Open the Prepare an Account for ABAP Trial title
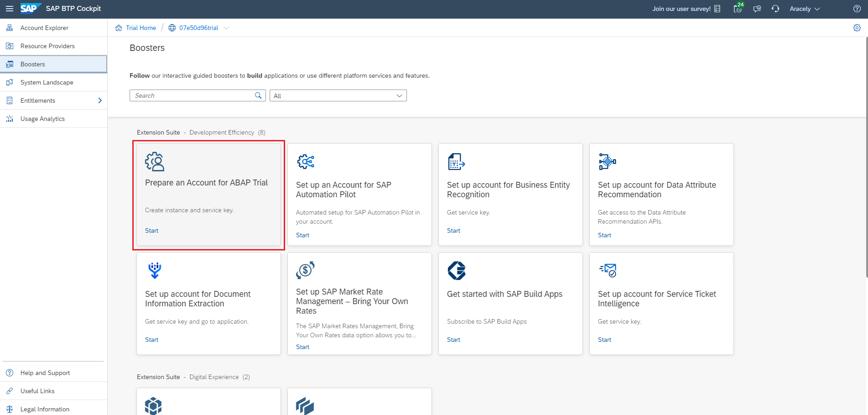Image resolution: width=868 pixels, height=415 pixels. [x=206, y=183]
